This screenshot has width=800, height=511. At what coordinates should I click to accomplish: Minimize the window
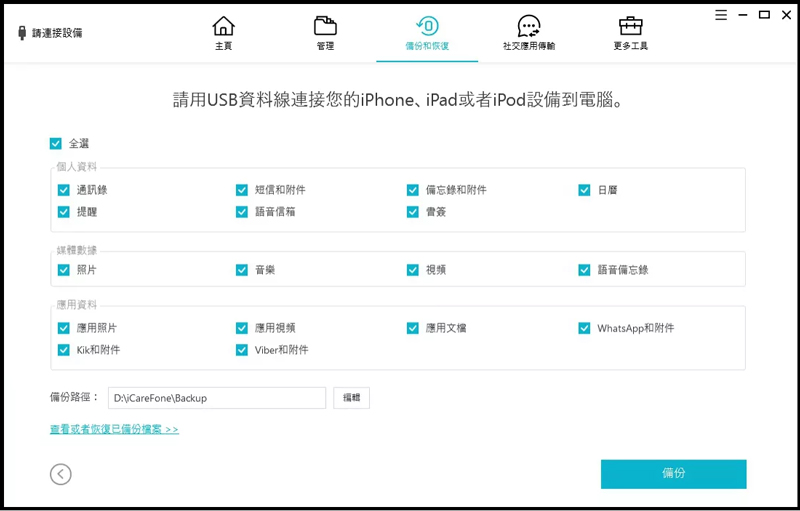click(743, 15)
